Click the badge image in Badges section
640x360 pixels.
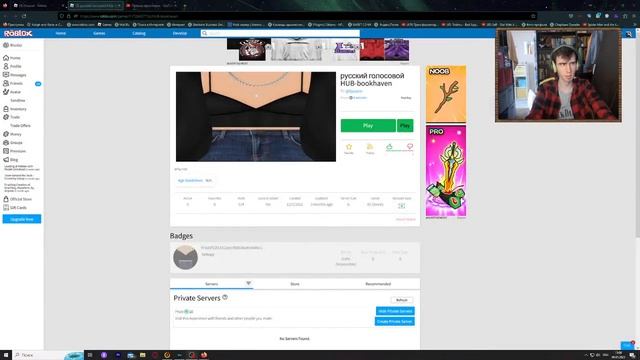coord(185,258)
